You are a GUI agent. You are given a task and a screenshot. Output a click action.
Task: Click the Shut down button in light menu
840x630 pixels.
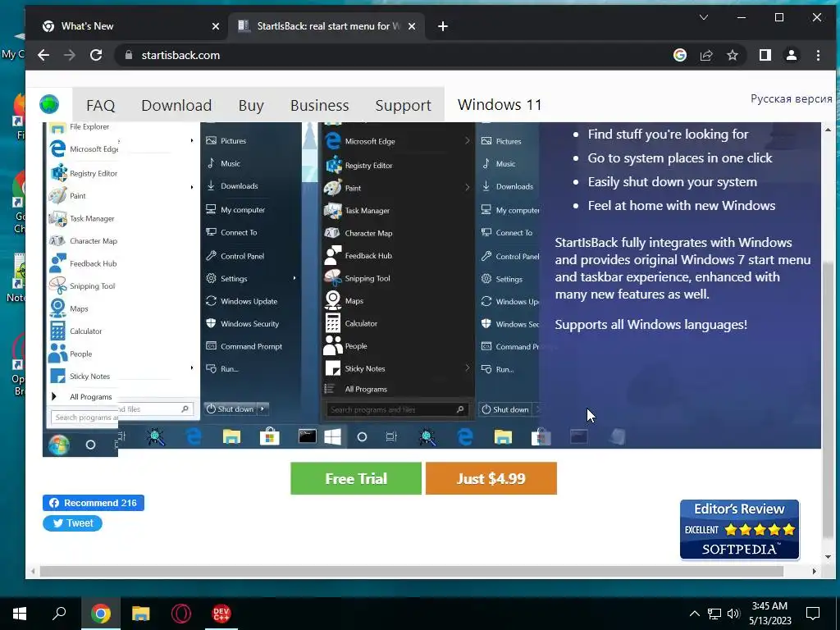231,409
